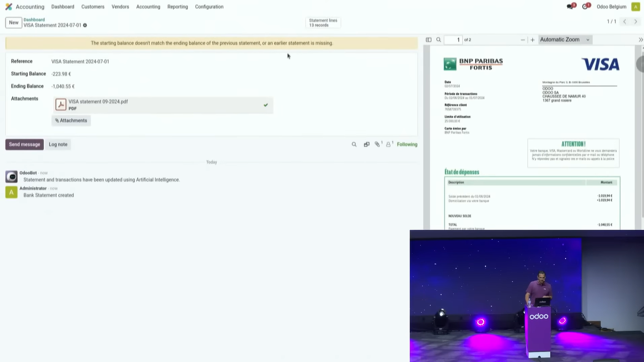Click 'État de dépenses' heading in PDF
Image resolution: width=644 pixels, height=362 pixels.
(x=462, y=172)
